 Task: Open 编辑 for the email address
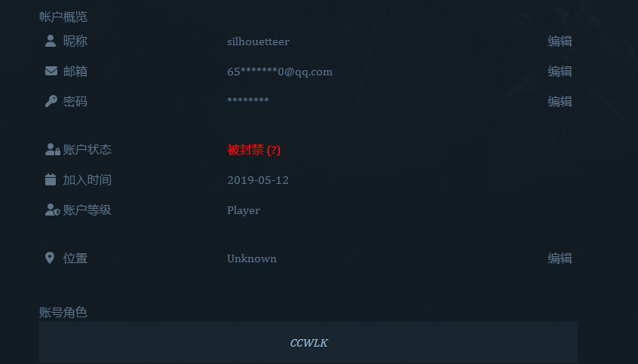point(560,71)
